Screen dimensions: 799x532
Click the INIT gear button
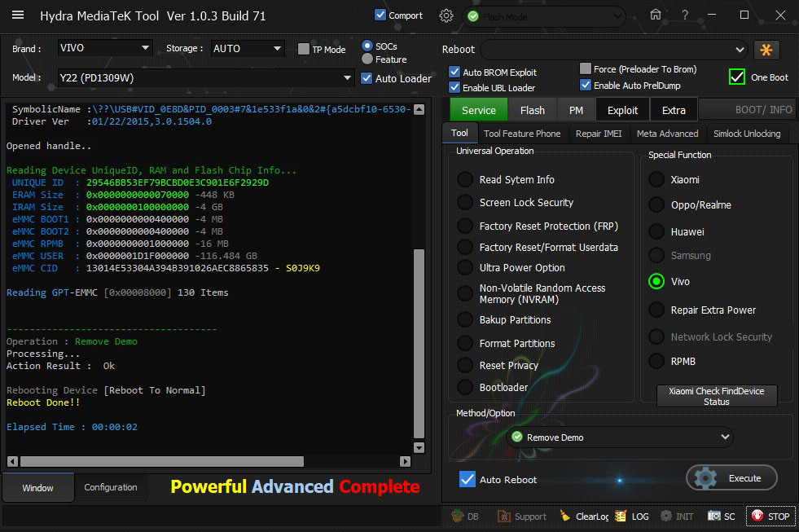tap(677, 517)
